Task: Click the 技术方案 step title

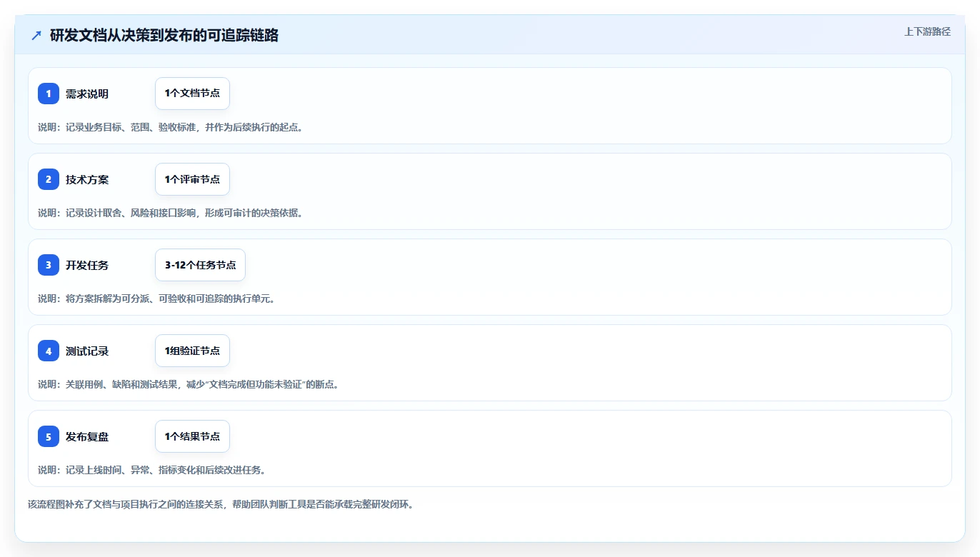Action: (x=87, y=179)
